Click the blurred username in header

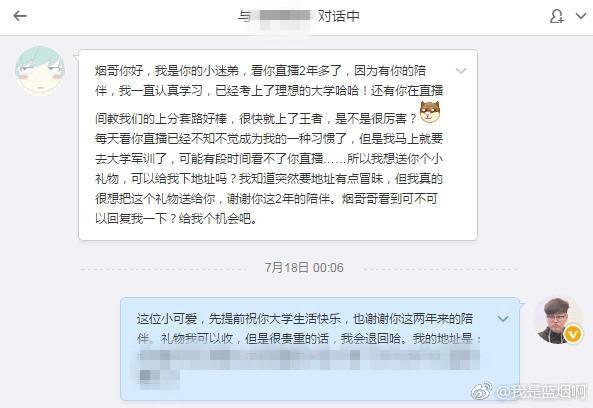[285, 16]
